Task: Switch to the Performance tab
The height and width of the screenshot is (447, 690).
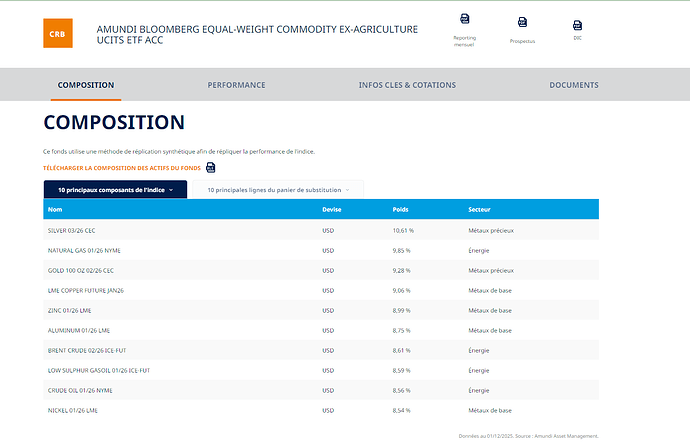Action: (x=236, y=85)
